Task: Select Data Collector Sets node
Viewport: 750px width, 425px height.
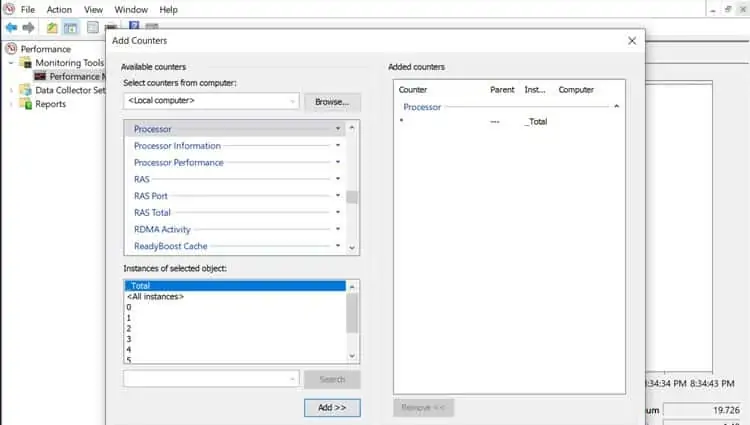Action: click(70, 90)
